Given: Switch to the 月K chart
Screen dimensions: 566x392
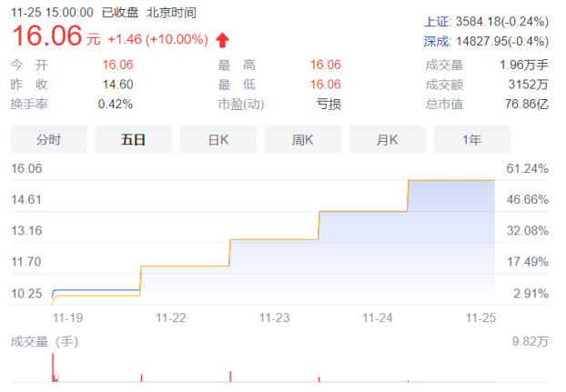Looking at the screenshot, I should [x=388, y=139].
